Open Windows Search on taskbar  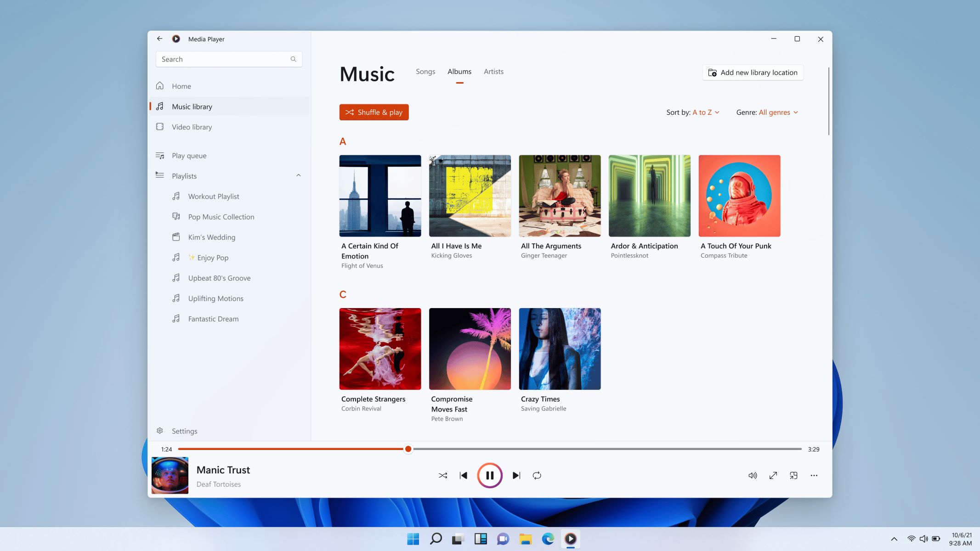point(436,538)
